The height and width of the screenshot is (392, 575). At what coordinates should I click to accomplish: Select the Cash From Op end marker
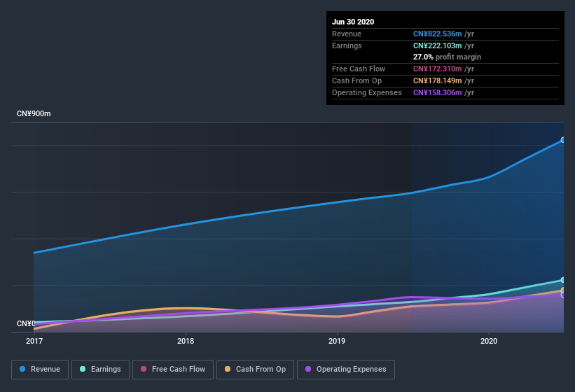(563, 290)
